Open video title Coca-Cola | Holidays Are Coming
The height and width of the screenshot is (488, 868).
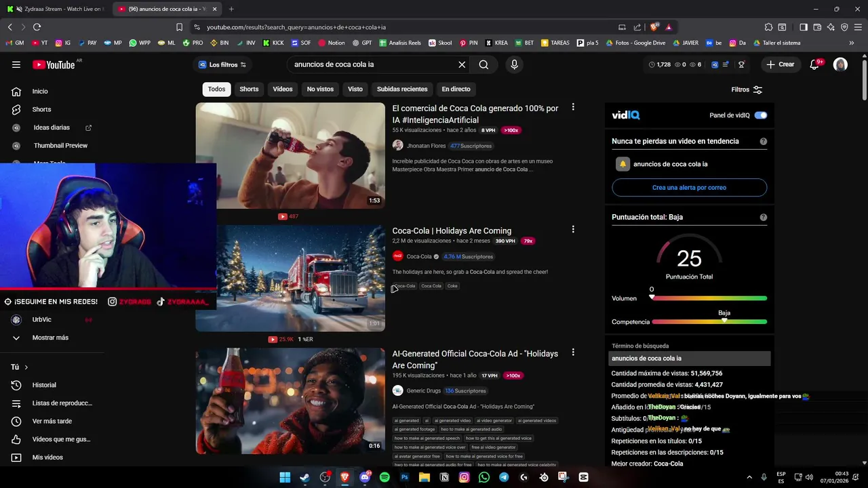(452, 231)
